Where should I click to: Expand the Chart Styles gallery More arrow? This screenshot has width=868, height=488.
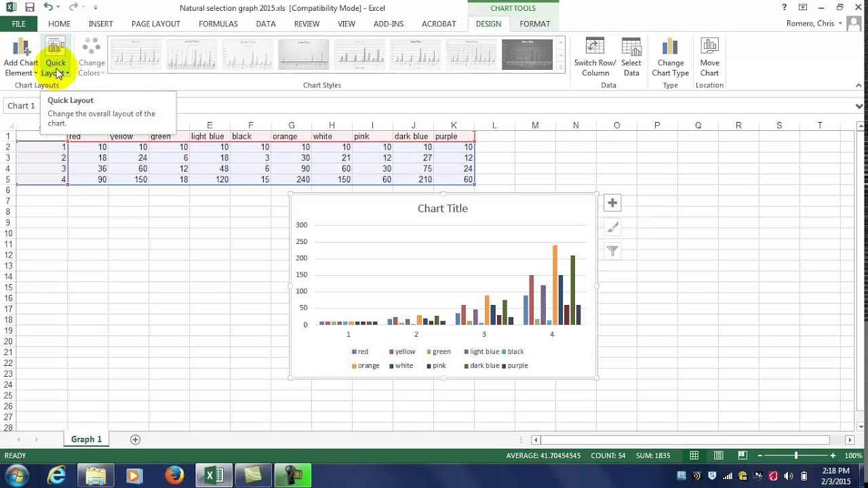[x=560, y=66]
